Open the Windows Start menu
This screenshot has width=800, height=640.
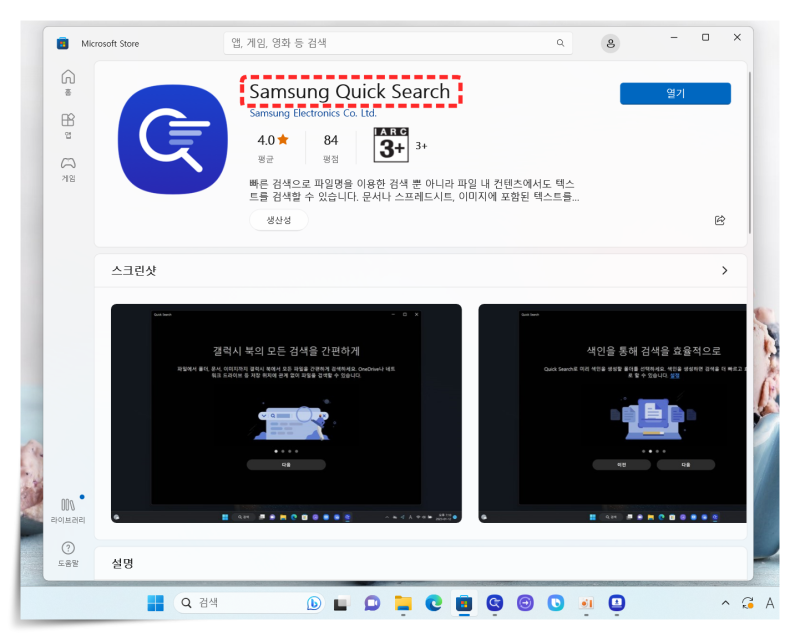(x=154, y=603)
